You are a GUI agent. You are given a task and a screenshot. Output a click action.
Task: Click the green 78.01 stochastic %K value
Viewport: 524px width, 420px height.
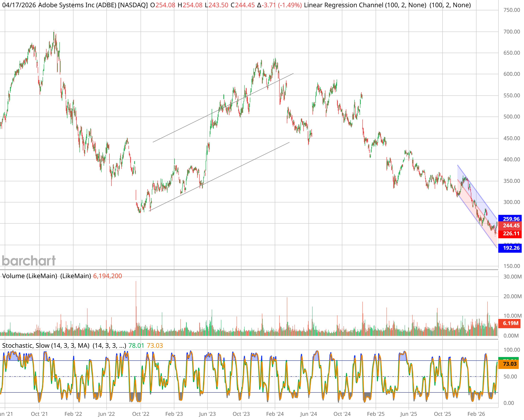point(136,346)
